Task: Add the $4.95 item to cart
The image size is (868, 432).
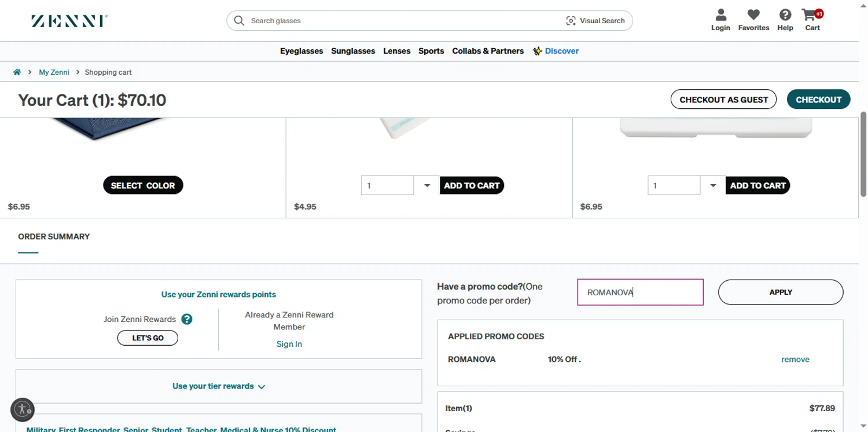Action: tap(472, 185)
